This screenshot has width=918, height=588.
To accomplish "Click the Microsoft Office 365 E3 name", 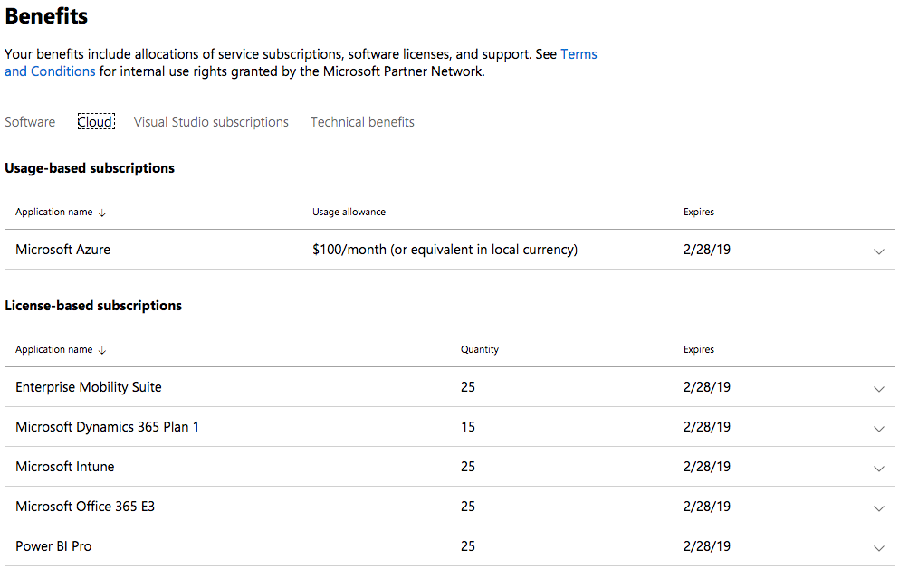I will 85,507.
